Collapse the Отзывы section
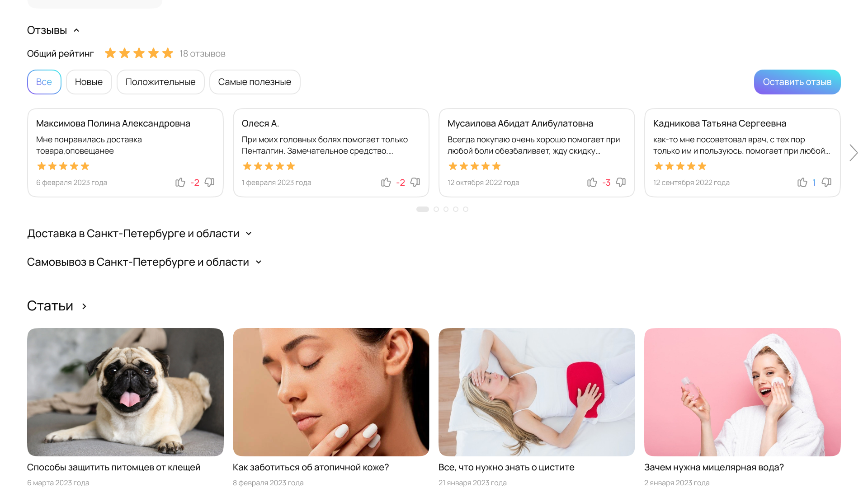The image size is (868, 488). 76,30
